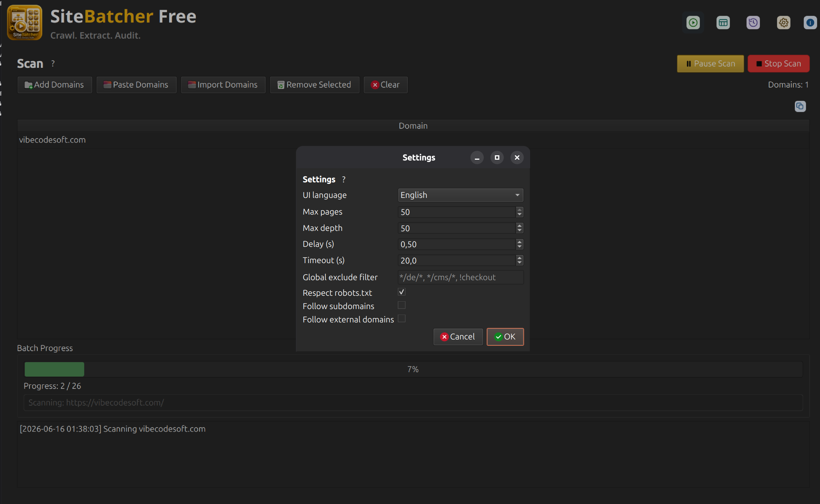Click the copy domains icon
Viewport: 820px width, 504px height.
pos(800,106)
